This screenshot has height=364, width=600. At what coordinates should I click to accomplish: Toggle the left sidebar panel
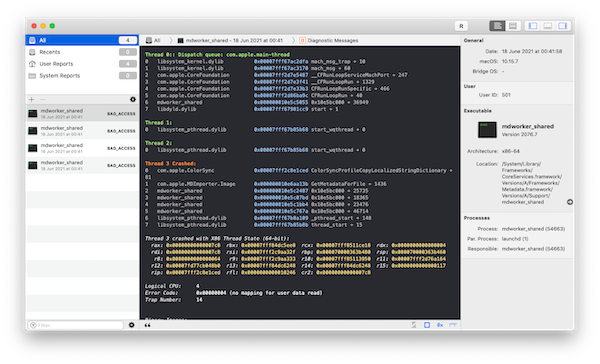[x=533, y=26]
